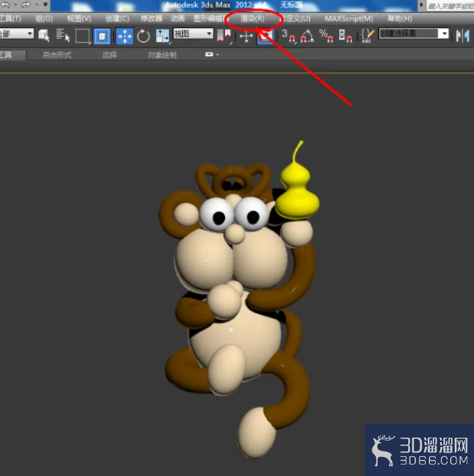Viewport: 474px width, 476px height.
Task: Toggle the Keyboard Shortcut Override button
Action: coord(266,37)
